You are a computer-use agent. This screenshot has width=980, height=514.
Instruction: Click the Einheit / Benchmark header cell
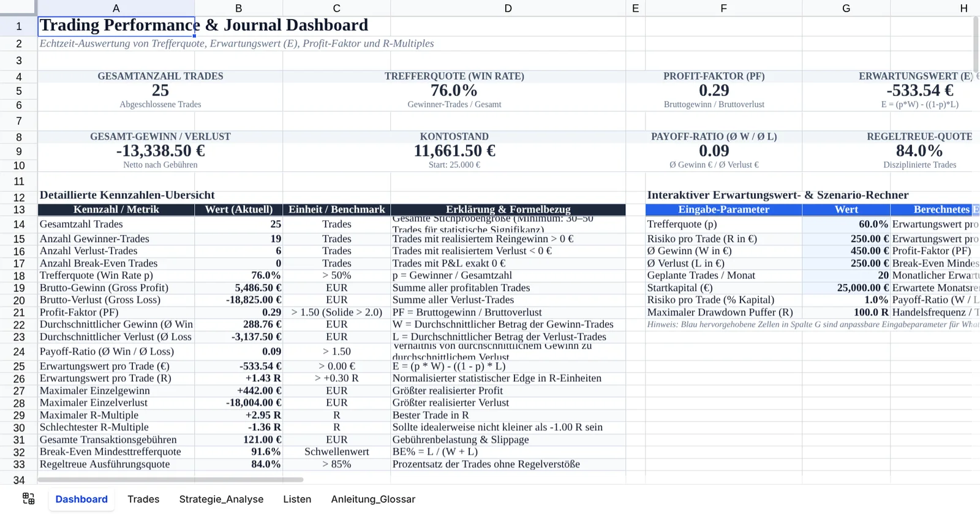point(336,210)
